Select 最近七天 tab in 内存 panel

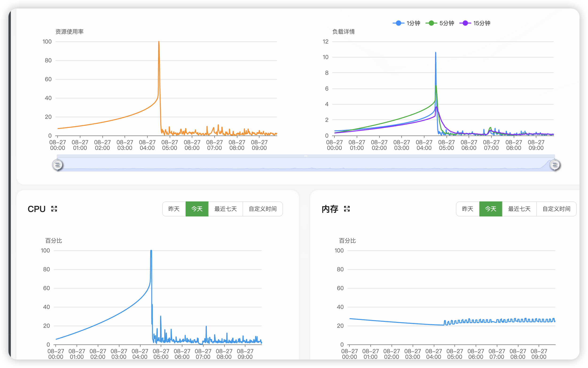pyautogui.click(x=519, y=209)
